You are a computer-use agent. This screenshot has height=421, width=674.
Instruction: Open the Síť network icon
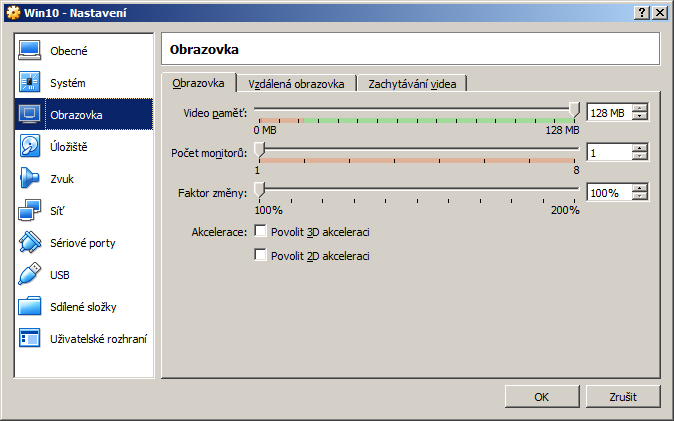(x=30, y=210)
